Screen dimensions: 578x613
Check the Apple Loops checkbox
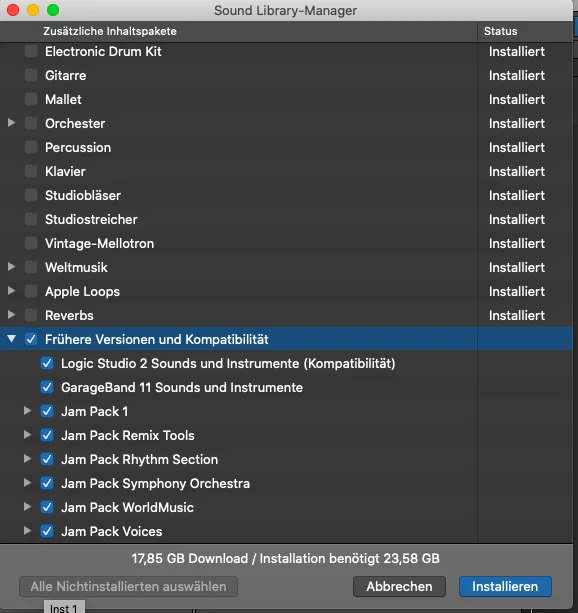coord(31,291)
